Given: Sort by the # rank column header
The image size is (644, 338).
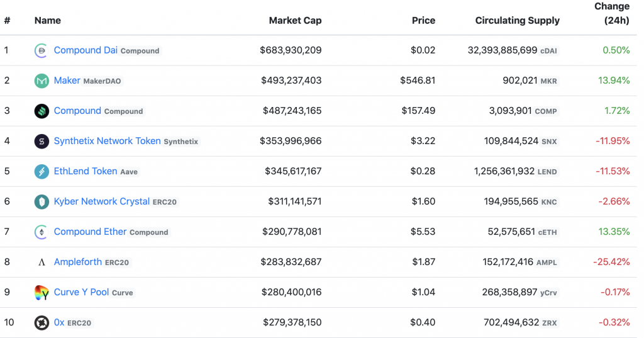Looking at the screenshot, I should pyautogui.click(x=8, y=21).
